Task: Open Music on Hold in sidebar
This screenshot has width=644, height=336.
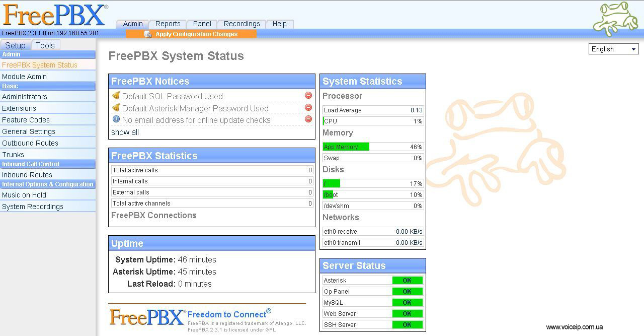Action: 48,195
